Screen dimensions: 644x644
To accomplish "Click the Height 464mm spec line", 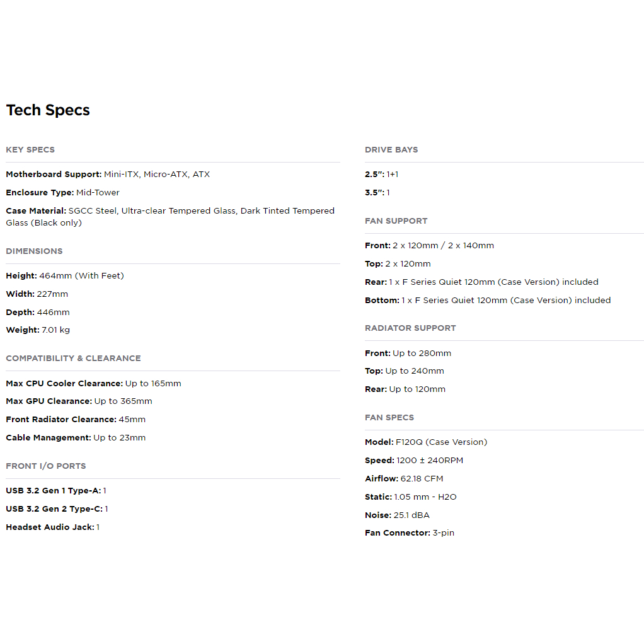I will (65, 275).
